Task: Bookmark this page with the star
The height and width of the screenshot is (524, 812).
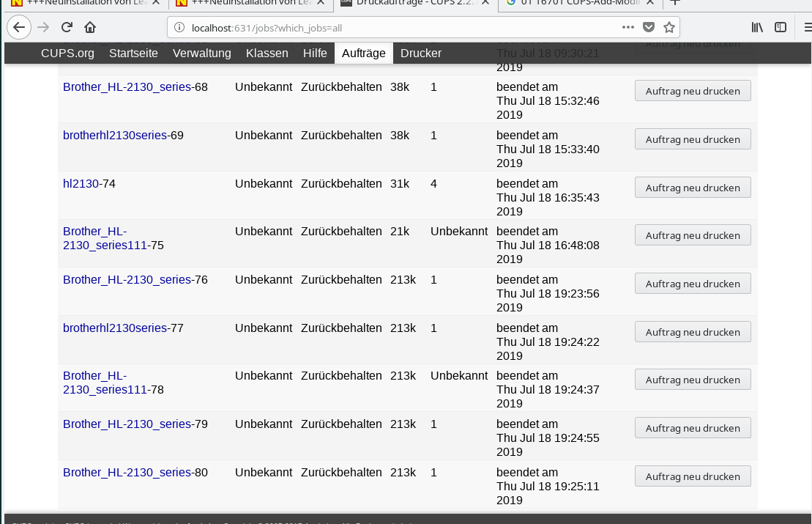Action: (x=669, y=27)
